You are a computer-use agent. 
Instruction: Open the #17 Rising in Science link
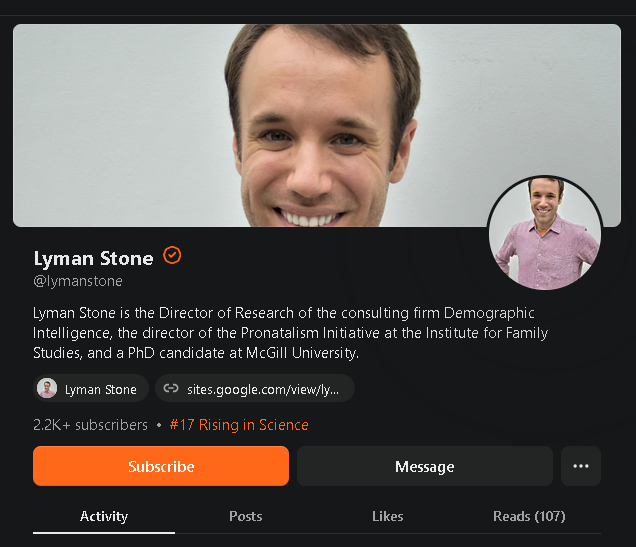[x=239, y=425]
